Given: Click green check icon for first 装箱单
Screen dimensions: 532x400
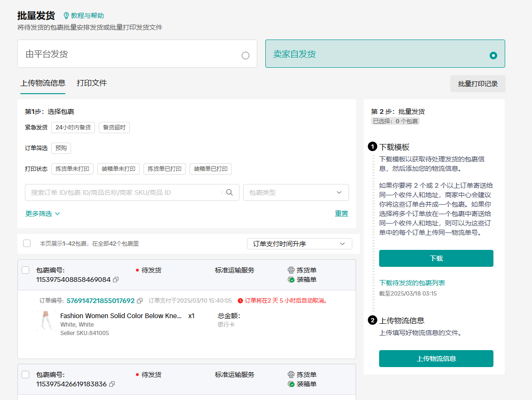Looking at the screenshot, I should [291, 280].
